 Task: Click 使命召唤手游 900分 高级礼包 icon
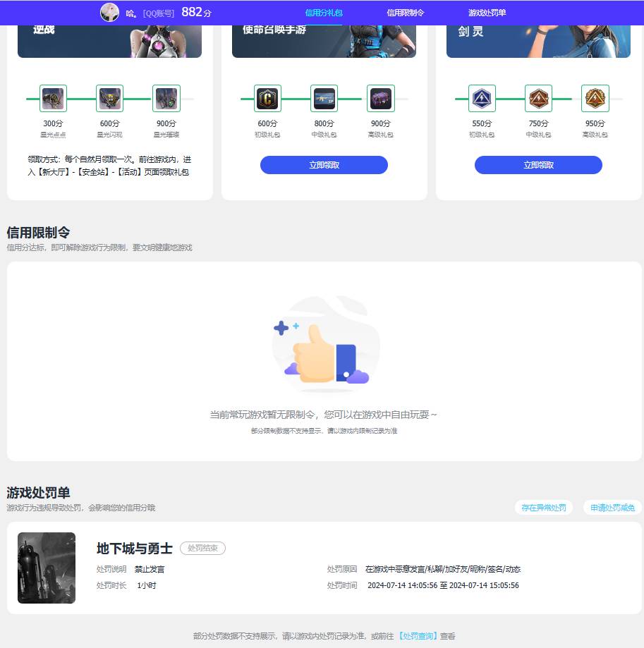(x=380, y=99)
